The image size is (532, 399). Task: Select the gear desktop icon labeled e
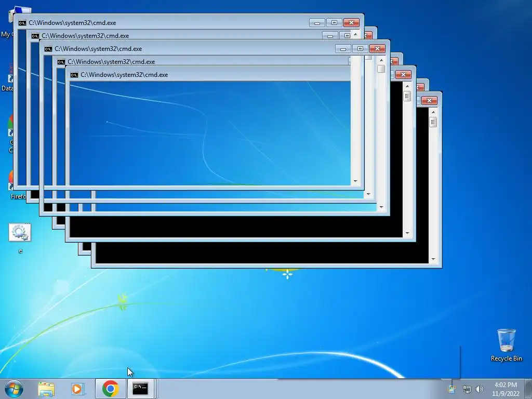pos(20,238)
